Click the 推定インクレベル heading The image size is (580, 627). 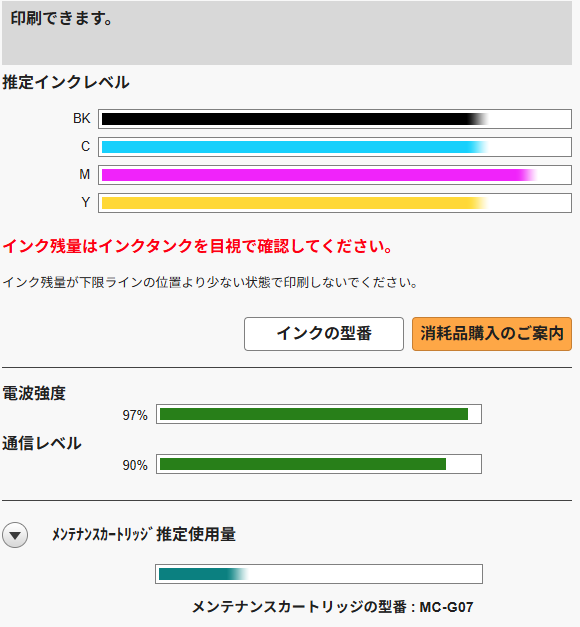tap(66, 82)
